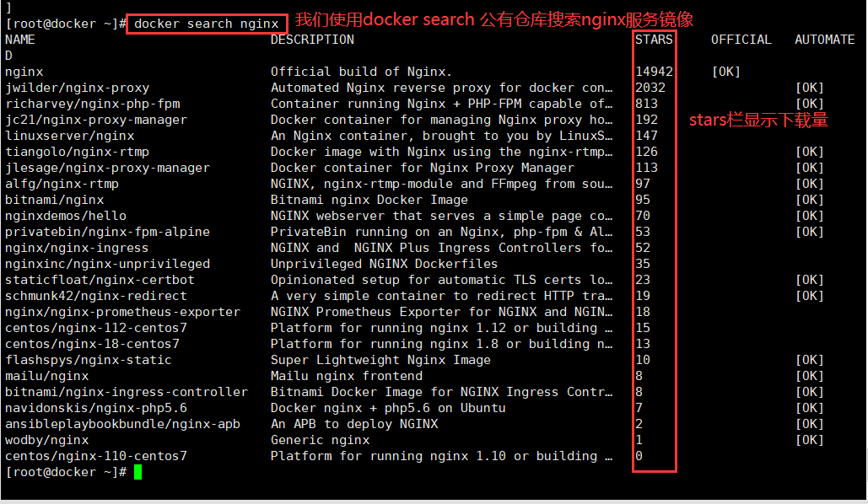Select 'nginx/nginx-ingress' image name
Image resolution: width=868 pixels, height=504 pixels.
pyautogui.click(x=77, y=249)
